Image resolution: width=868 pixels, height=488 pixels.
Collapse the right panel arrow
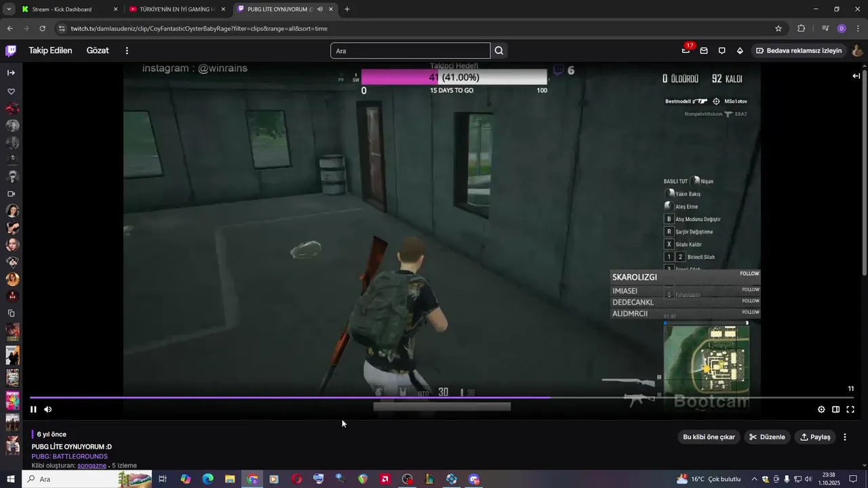click(x=856, y=76)
